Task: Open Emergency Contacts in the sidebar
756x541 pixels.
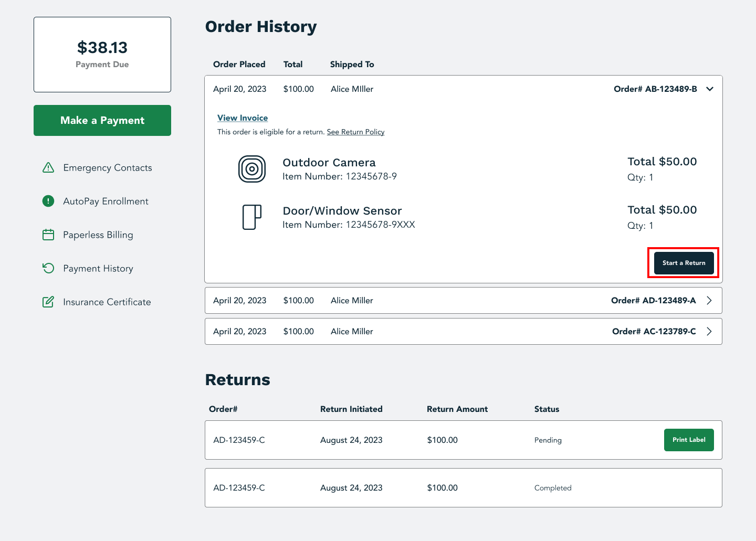Action: tap(108, 167)
